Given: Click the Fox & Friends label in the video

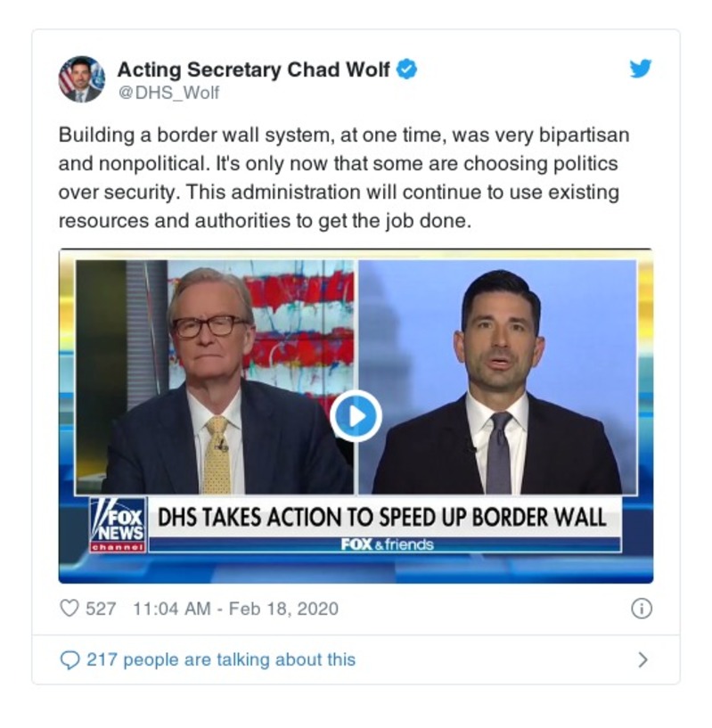Looking at the screenshot, I should point(387,544).
